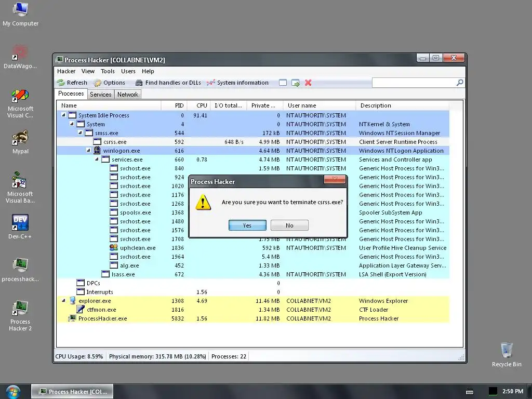Click the red X terminate toolbar icon
This screenshot has width=532, height=399.
(x=308, y=83)
